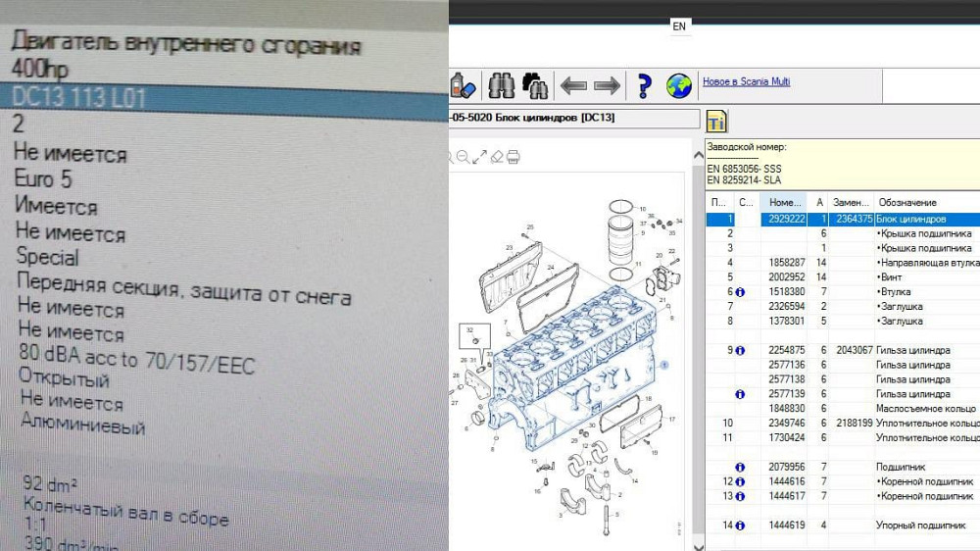Click the binoculars search icon
Viewport: 980px width, 551px height.
tap(501, 85)
